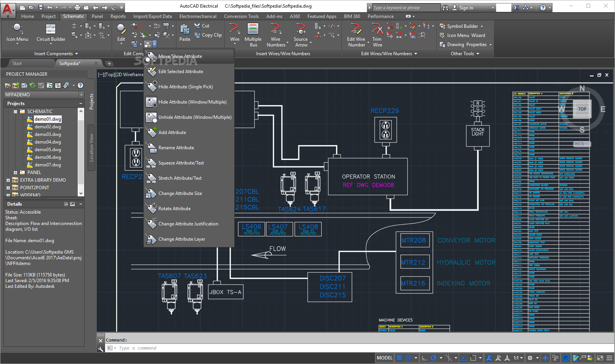Viewport: 615px width, 364px height.
Task: Toggle the 2D object snap square icon
Action: [x=473, y=358]
